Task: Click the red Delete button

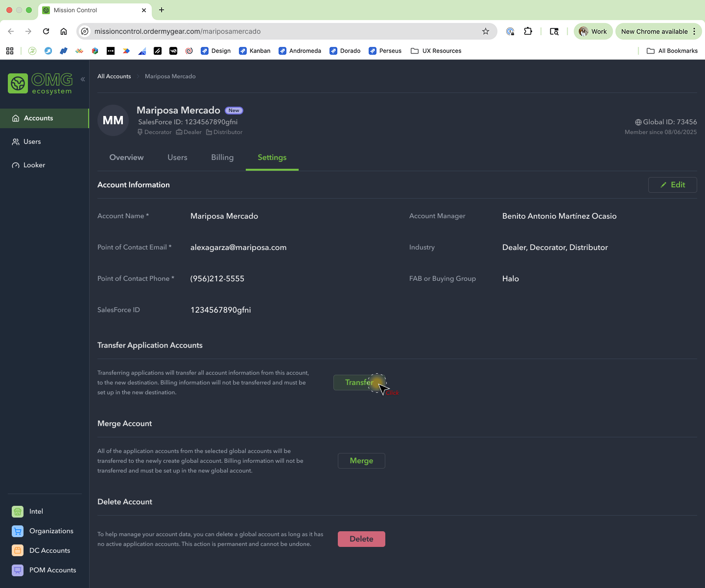Action: click(361, 539)
